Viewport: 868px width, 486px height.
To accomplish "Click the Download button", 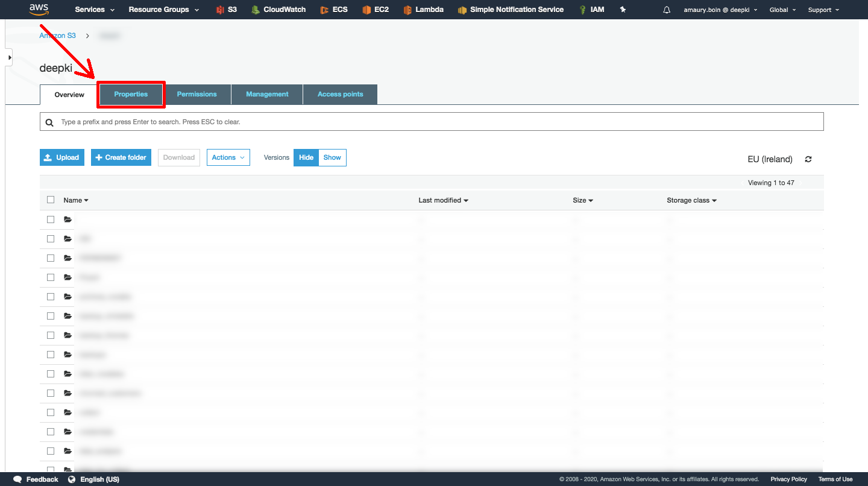I will coord(179,157).
